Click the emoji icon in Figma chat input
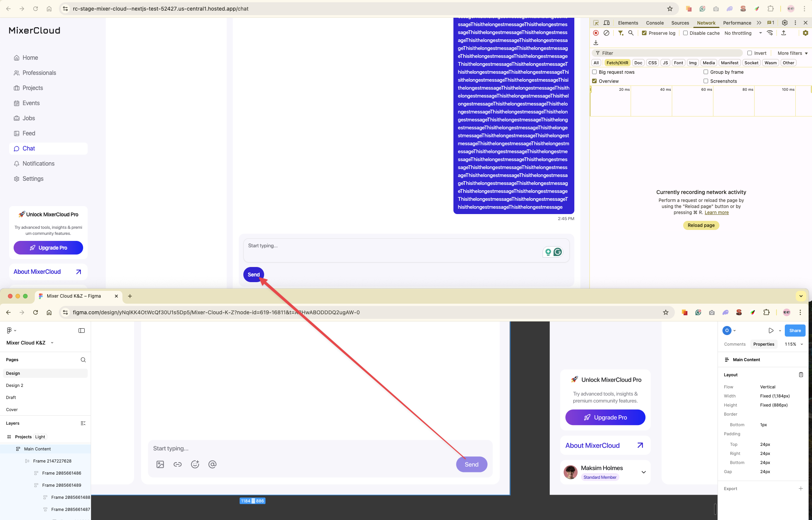The height and width of the screenshot is (520, 812). point(195,464)
